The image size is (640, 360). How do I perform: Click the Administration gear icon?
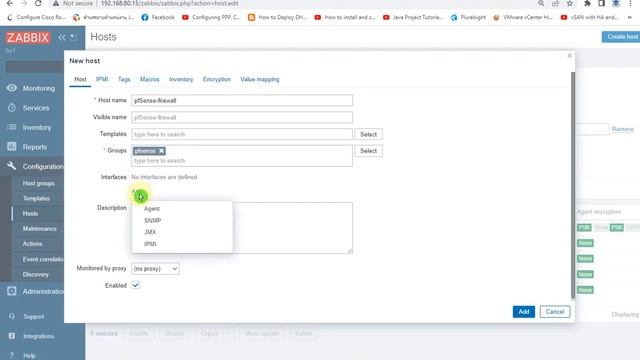12,291
